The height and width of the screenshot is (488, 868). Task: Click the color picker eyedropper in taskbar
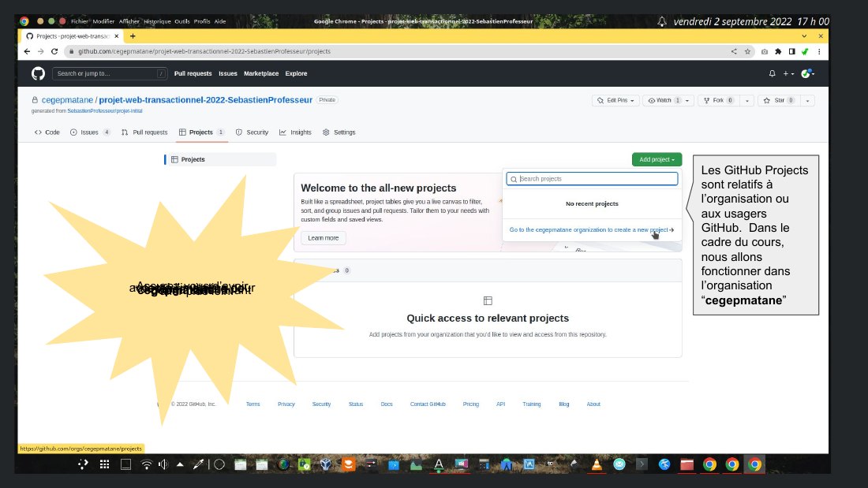pyautogui.click(x=198, y=464)
